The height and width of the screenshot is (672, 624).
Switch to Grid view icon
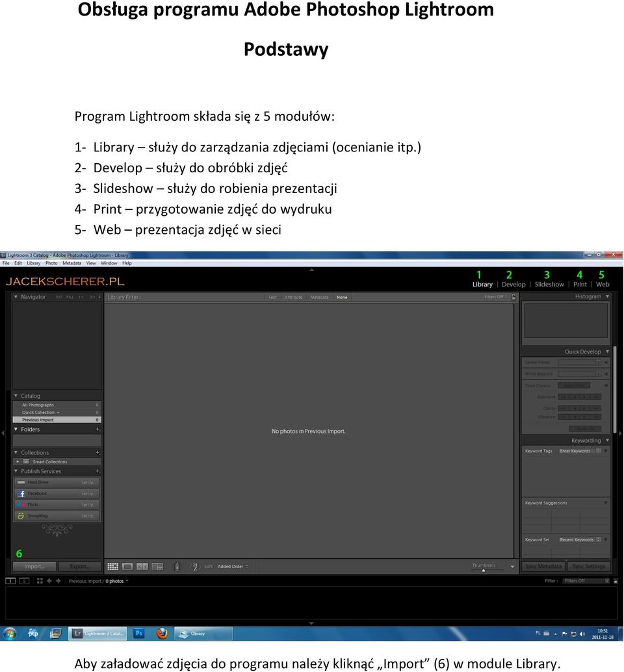pyautogui.click(x=112, y=567)
